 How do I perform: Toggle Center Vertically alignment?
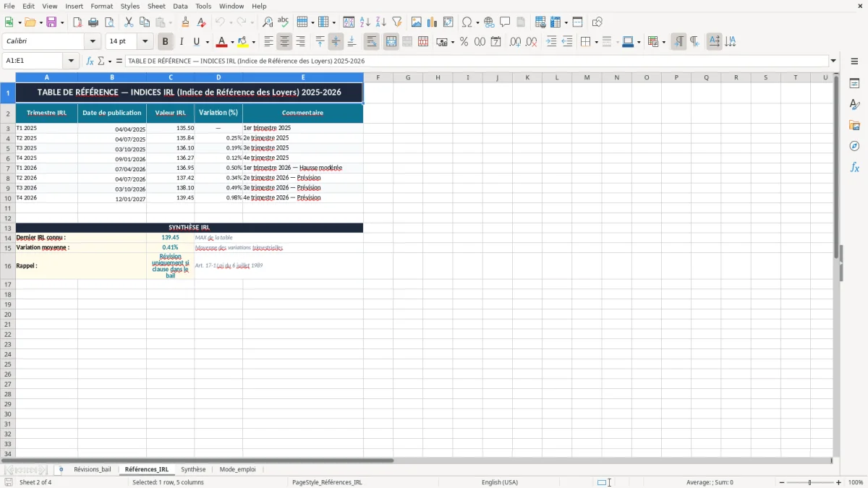tap(336, 42)
